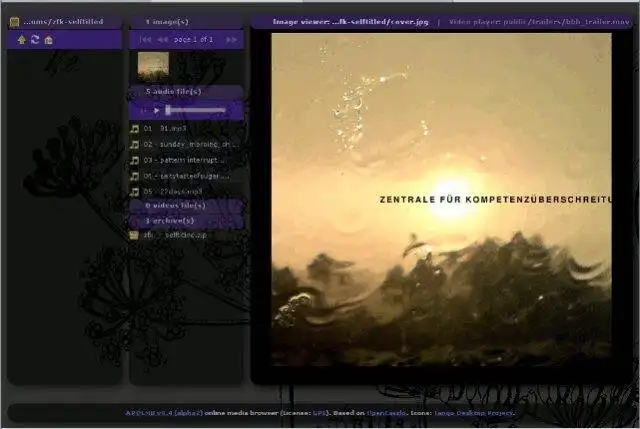Switch to the Video player tab

pos(539,22)
